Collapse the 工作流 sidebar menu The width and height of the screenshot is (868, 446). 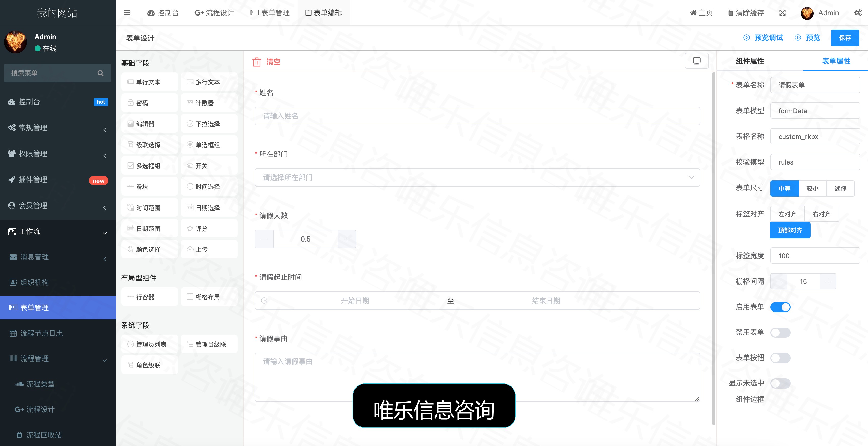click(58, 232)
